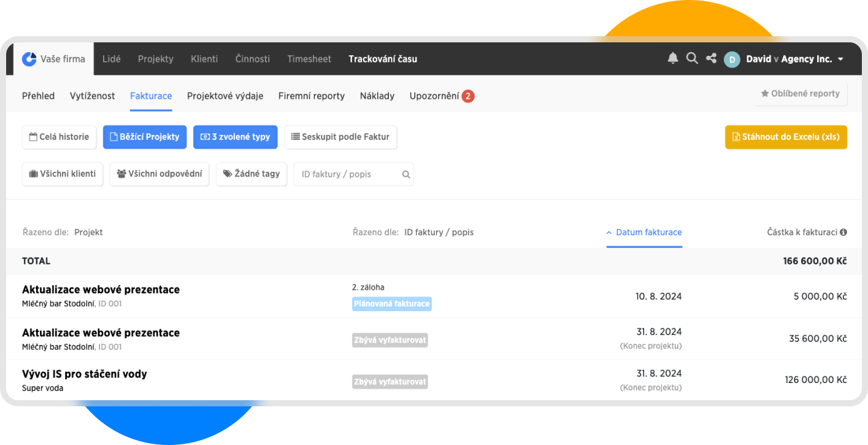
Task: Click the user avatar with letter D
Action: pyautogui.click(x=731, y=60)
